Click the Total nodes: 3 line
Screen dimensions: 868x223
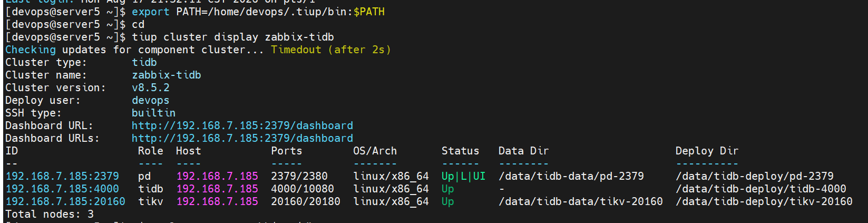(50, 214)
